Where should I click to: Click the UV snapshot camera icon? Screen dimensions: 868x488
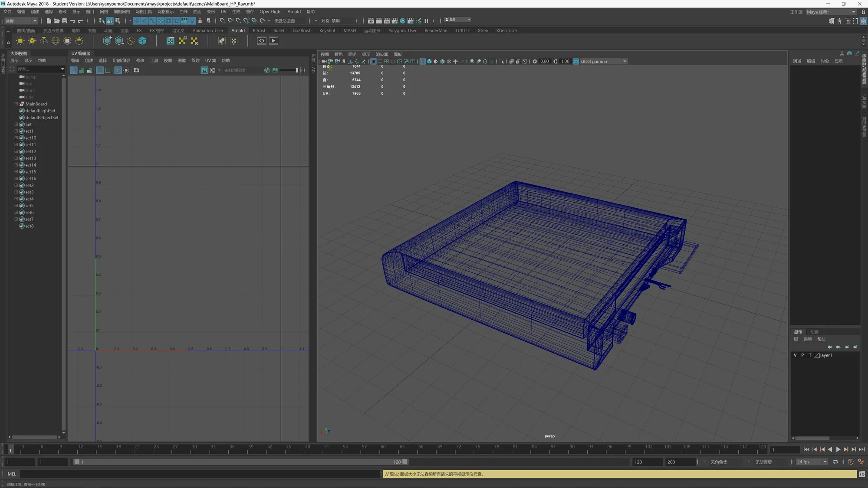click(137, 70)
